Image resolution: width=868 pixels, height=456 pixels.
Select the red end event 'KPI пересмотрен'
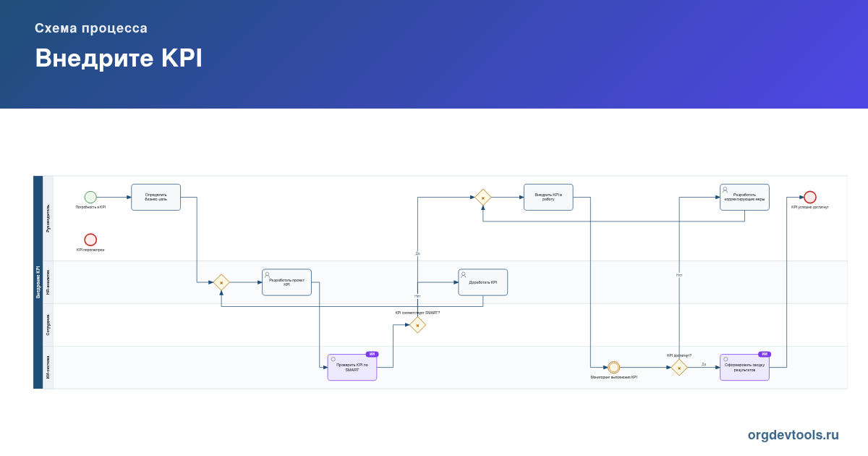(x=90, y=240)
